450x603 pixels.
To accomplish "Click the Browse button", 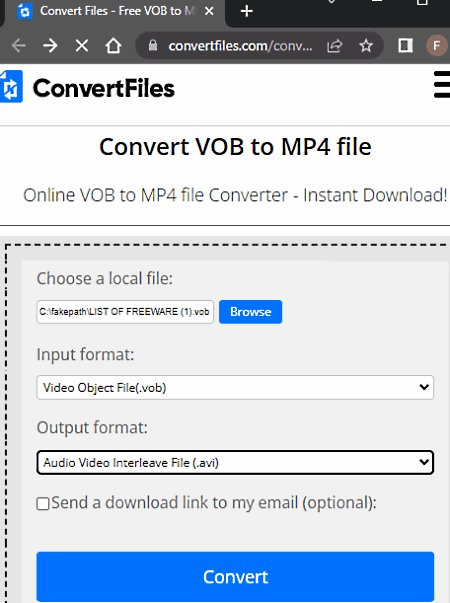I will coord(250,312).
